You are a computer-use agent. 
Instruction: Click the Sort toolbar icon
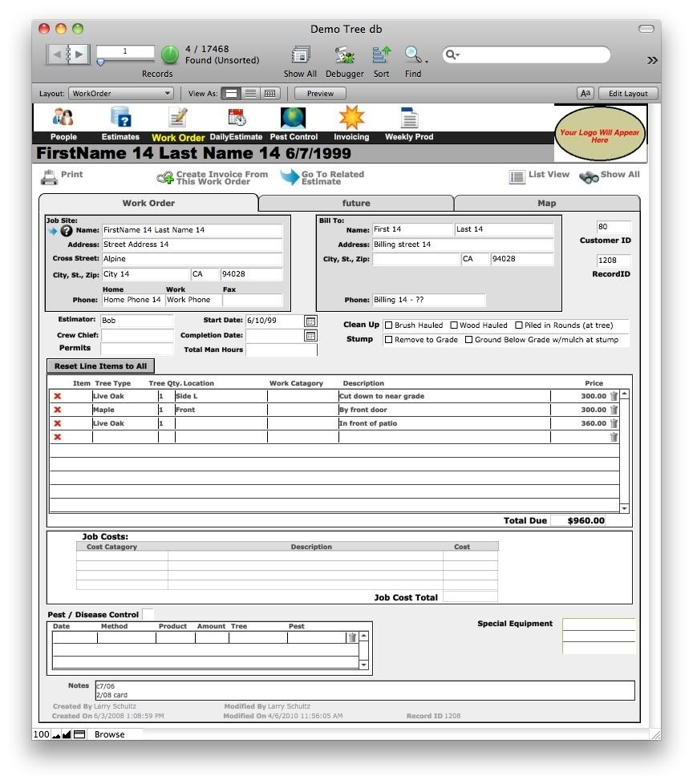point(381,55)
